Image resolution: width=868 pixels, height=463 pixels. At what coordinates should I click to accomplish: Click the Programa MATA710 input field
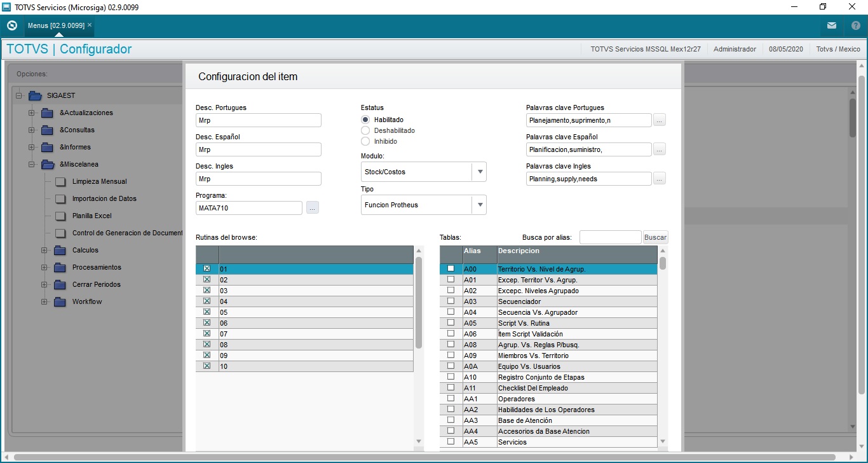pos(249,208)
